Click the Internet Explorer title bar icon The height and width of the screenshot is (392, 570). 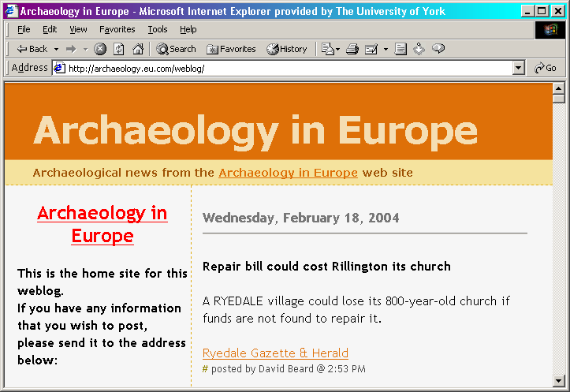pos(11,11)
